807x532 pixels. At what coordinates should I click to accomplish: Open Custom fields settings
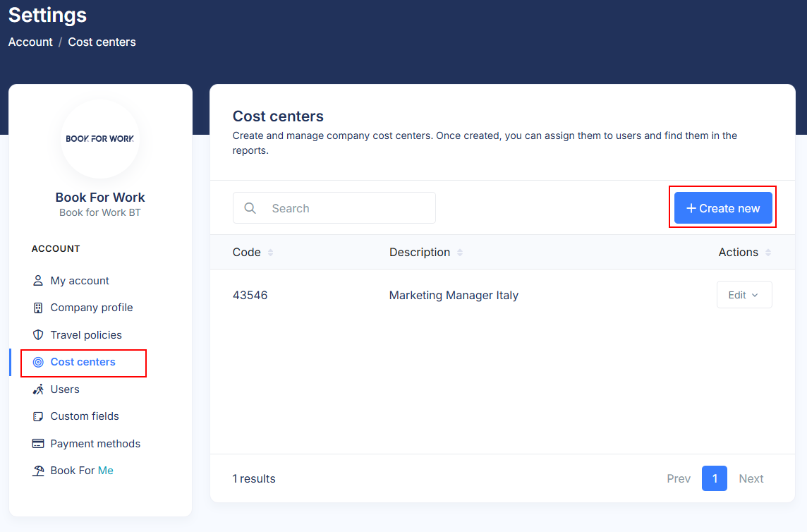point(85,416)
